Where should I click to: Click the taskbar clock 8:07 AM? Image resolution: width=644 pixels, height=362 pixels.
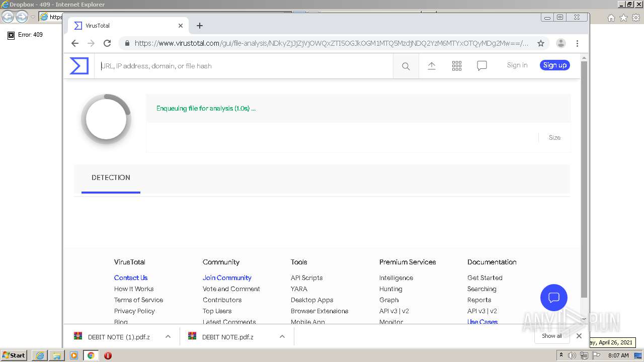[x=618, y=355]
